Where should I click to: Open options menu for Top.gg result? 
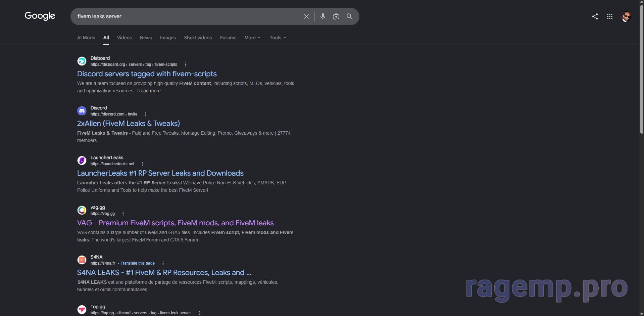199,313
